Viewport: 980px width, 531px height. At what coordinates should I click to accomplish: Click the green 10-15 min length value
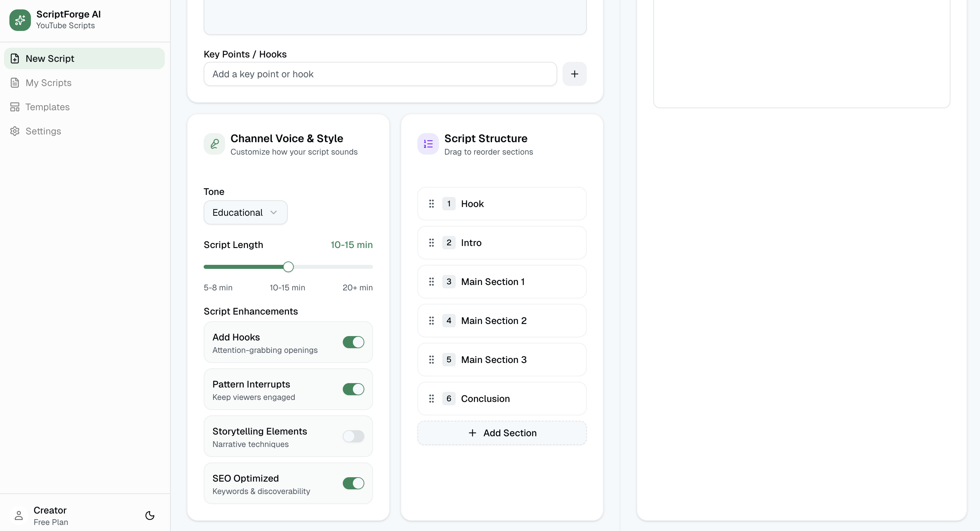point(352,245)
